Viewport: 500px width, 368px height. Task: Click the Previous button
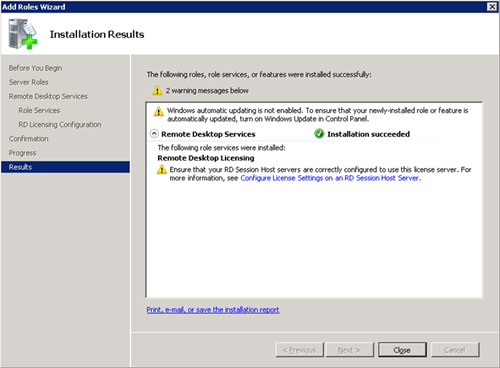point(300,350)
